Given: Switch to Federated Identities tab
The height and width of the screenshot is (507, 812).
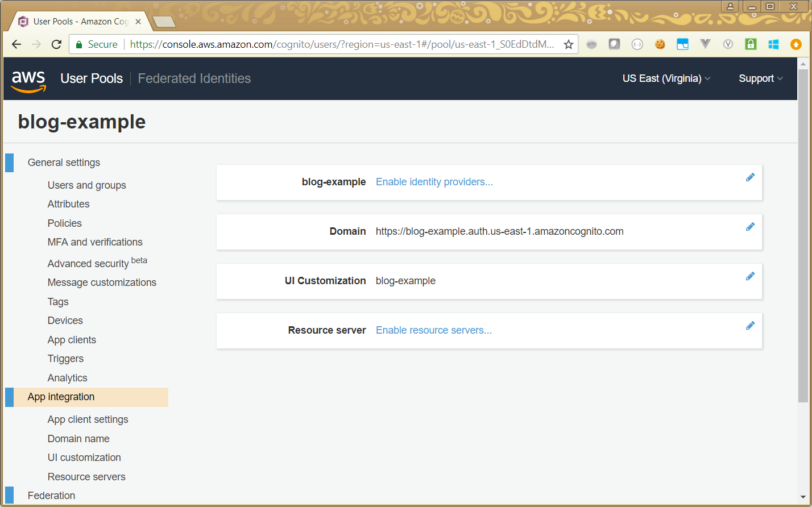Looking at the screenshot, I should [x=194, y=78].
